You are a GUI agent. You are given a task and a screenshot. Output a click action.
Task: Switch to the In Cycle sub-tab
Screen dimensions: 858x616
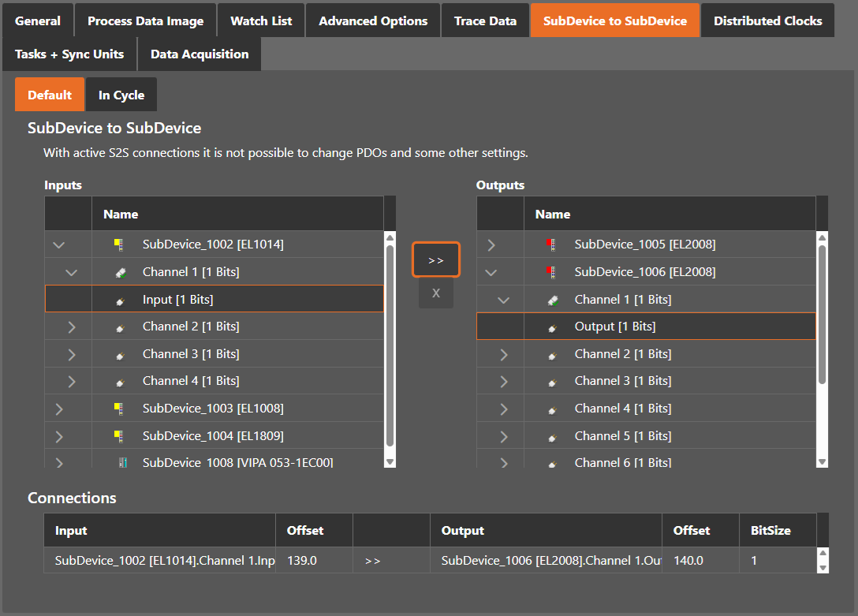pos(121,95)
